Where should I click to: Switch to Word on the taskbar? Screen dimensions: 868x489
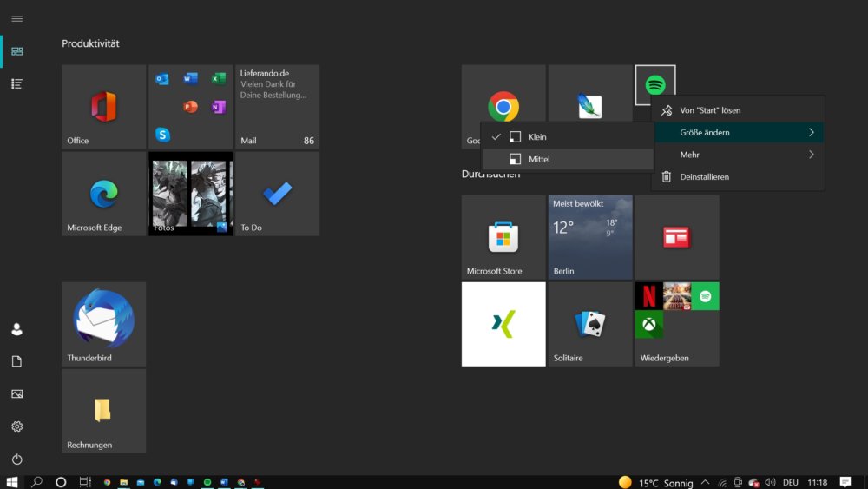(x=224, y=482)
